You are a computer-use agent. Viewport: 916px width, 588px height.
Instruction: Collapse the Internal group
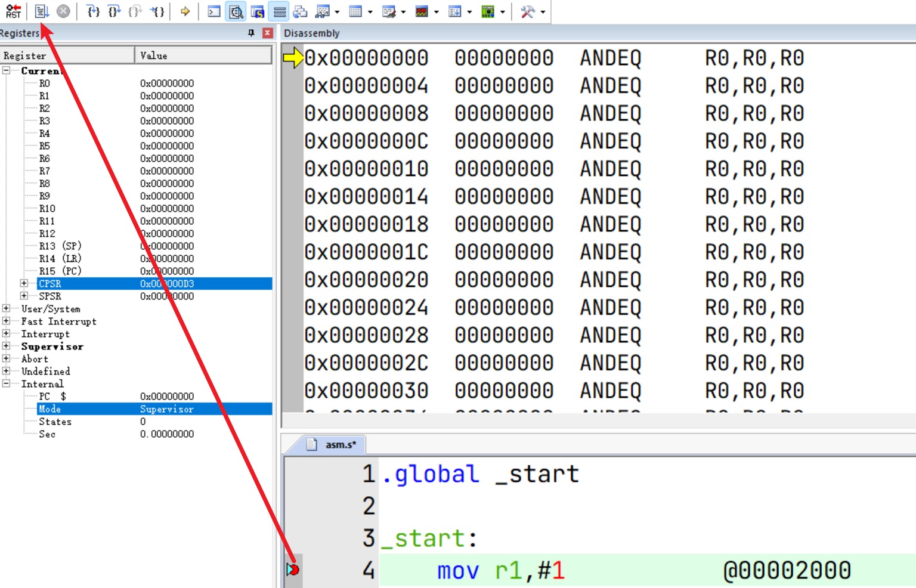pyautogui.click(x=6, y=383)
